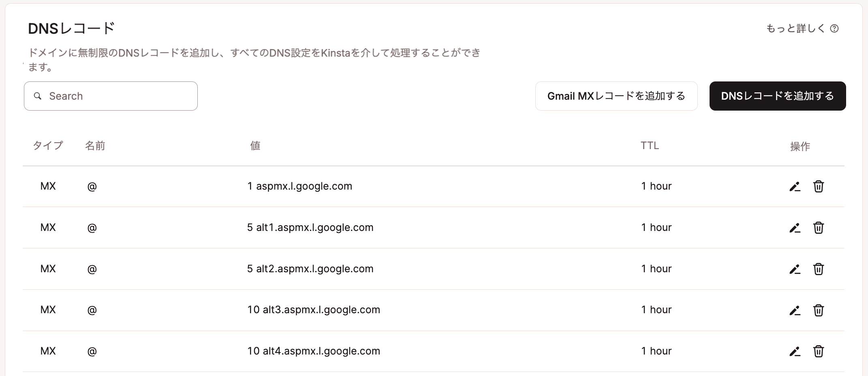Edit the 10 alt4.aspmx.l.google.com record
This screenshot has height=376, width=868.
(795, 352)
